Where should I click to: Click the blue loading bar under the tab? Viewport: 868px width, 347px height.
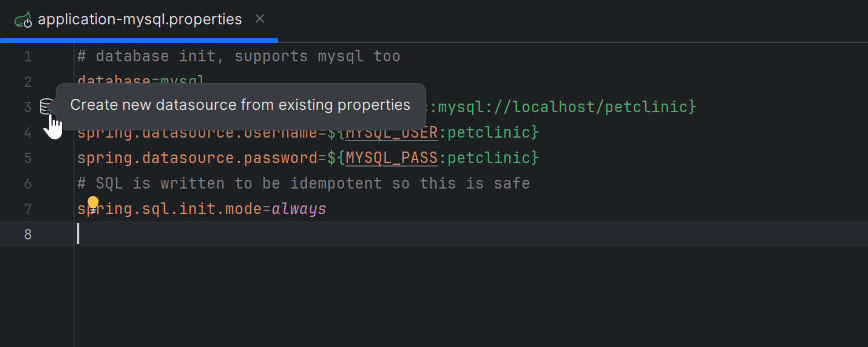point(139,39)
